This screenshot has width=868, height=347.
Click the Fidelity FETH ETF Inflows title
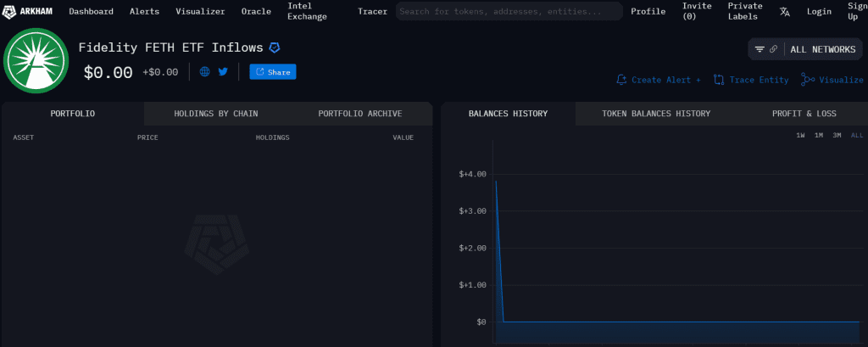pos(170,48)
